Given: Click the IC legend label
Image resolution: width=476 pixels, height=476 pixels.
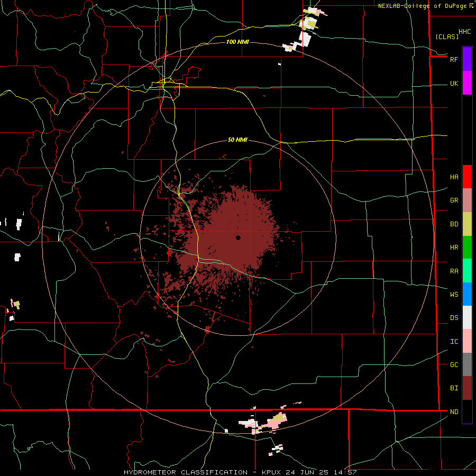Looking at the screenshot, I should point(454,341).
